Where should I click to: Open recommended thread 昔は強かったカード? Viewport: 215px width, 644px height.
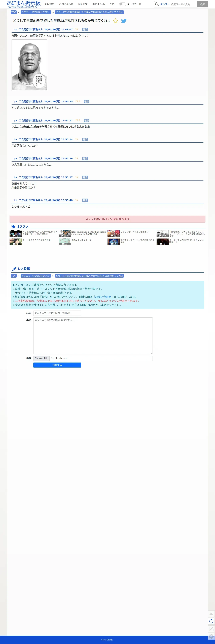pyautogui.click(x=132, y=242)
